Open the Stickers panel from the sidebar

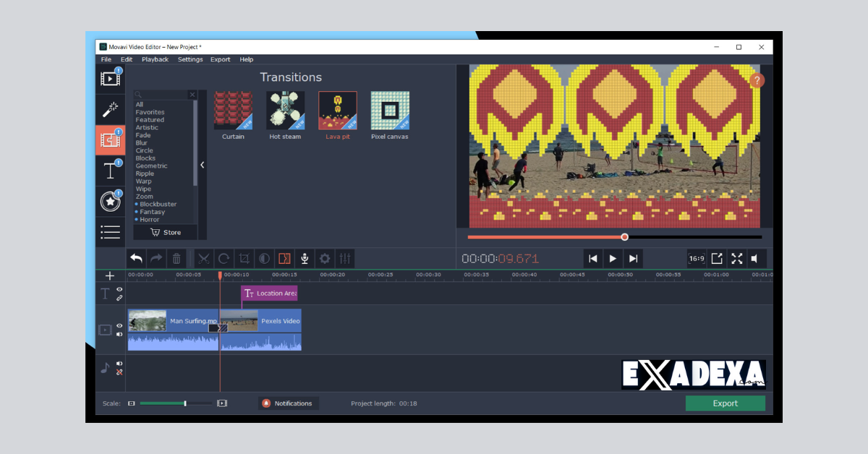[x=110, y=200]
